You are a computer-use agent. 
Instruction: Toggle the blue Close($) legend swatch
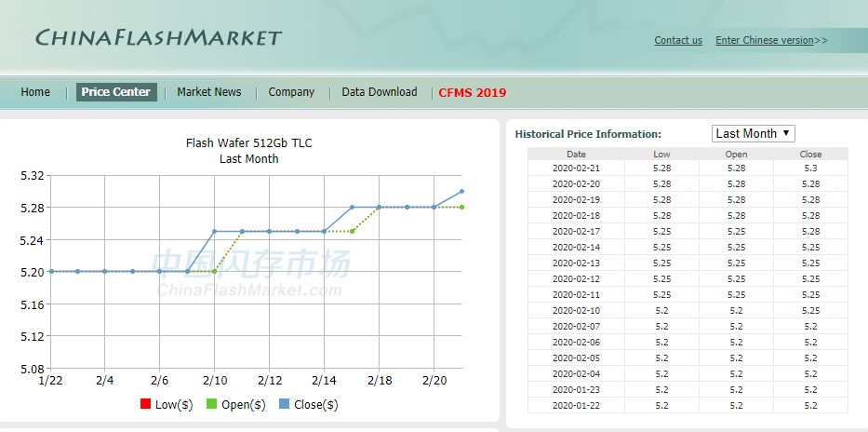283,404
